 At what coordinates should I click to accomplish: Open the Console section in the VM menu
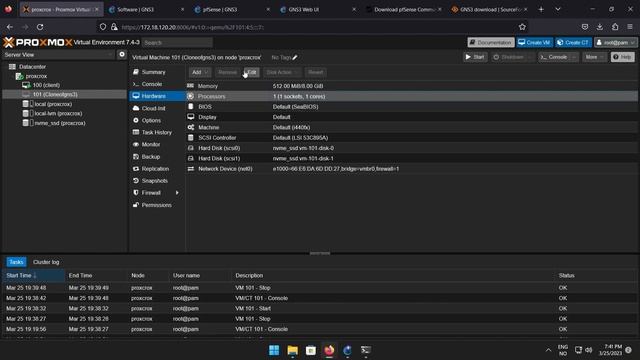coord(157,84)
